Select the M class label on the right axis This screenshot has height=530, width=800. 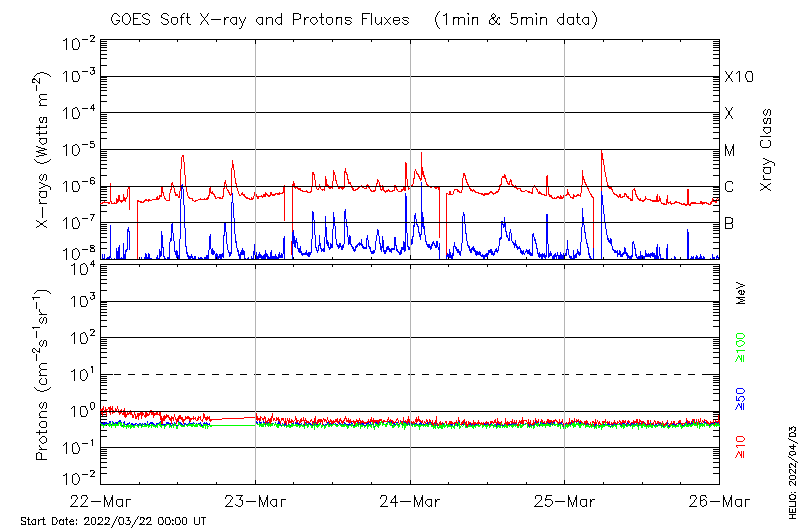[x=730, y=151]
